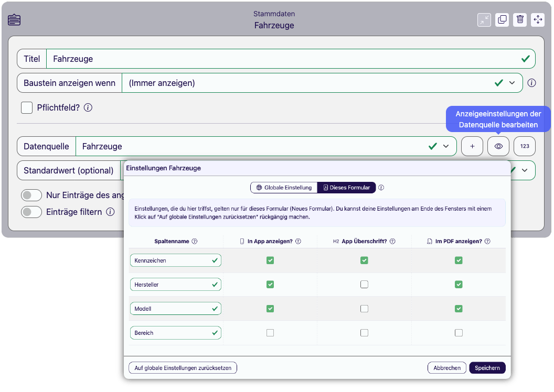The width and height of the screenshot is (554, 392).
Task: Show Pflichtfeld info tooltip icon
Action: 88,107
